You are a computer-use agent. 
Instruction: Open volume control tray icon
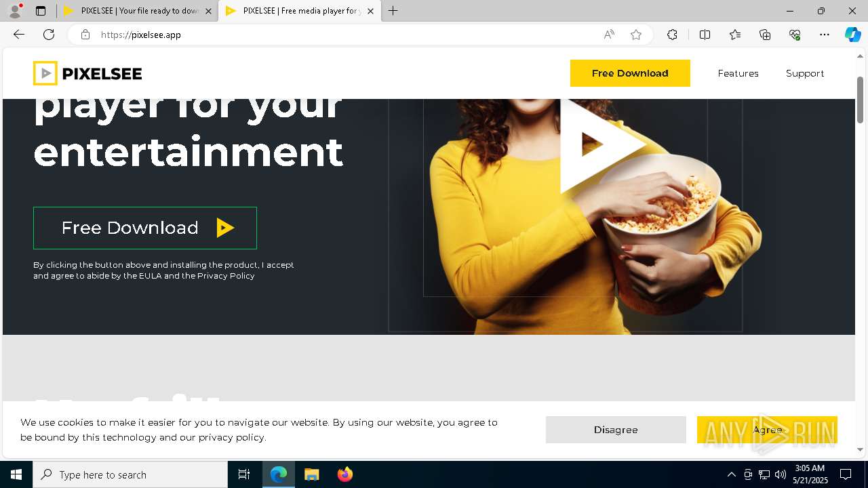pos(781,474)
